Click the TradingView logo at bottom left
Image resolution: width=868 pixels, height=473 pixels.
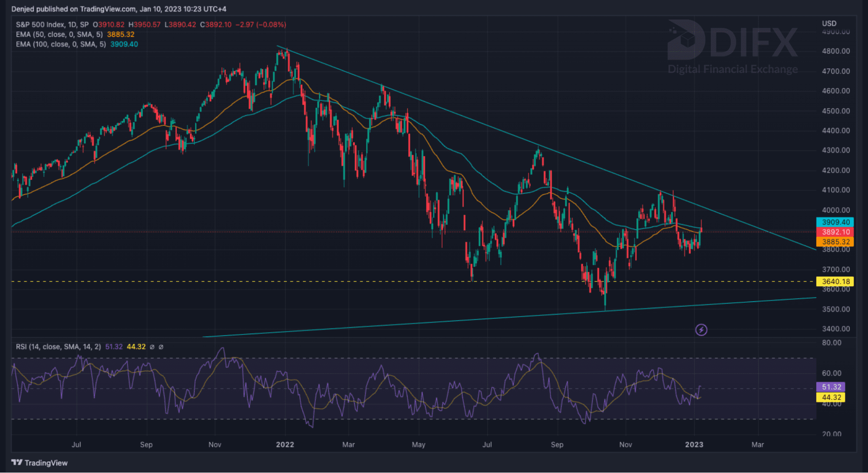coord(40,463)
